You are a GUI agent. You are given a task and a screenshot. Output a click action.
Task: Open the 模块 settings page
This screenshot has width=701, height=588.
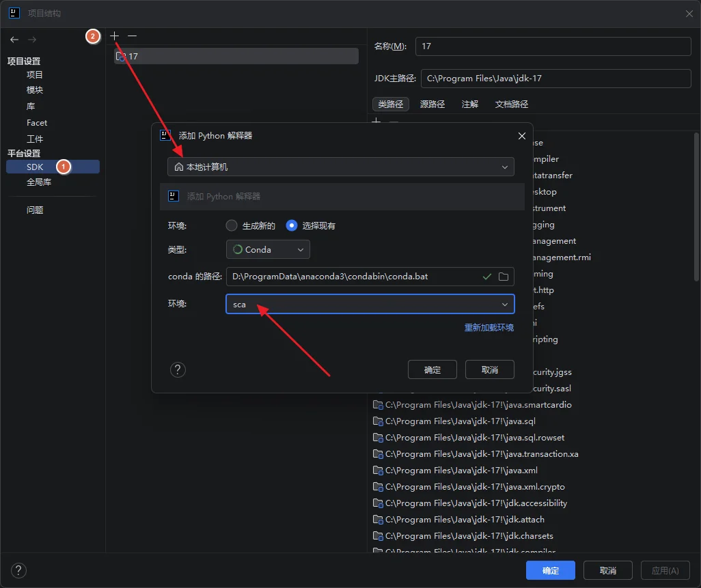pyautogui.click(x=35, y=90)
